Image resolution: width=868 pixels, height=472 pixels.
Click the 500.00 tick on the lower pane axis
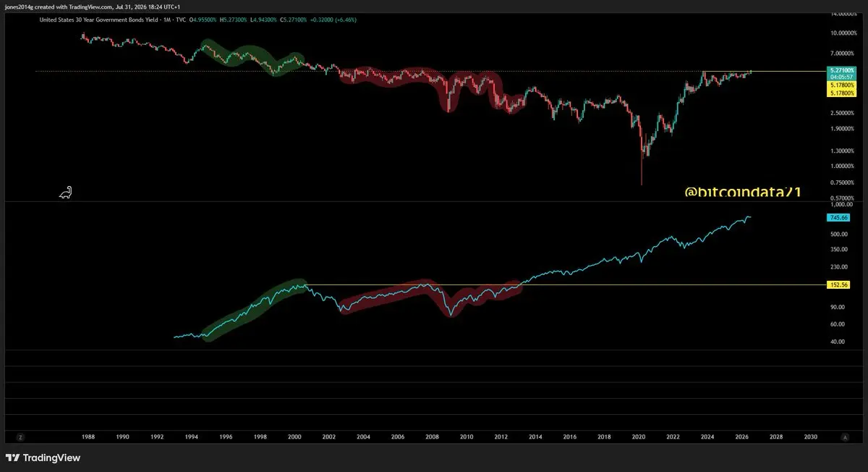tap(839, 235)
